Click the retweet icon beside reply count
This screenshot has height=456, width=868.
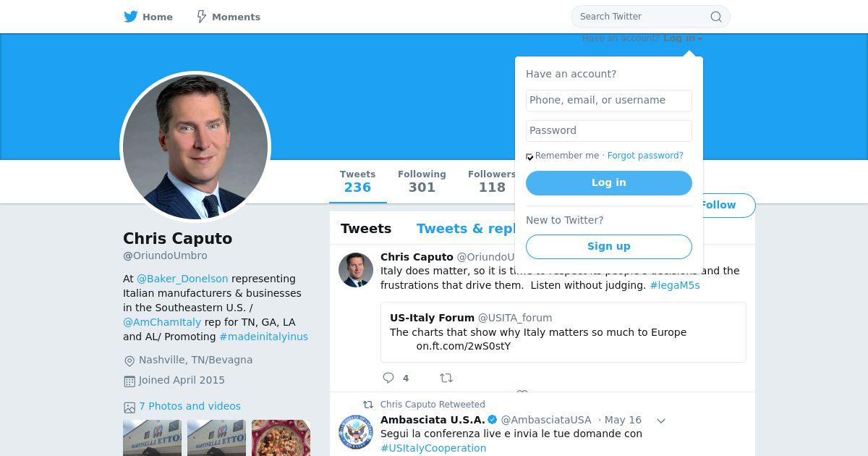pyautogui.click(x=446, y=378)
